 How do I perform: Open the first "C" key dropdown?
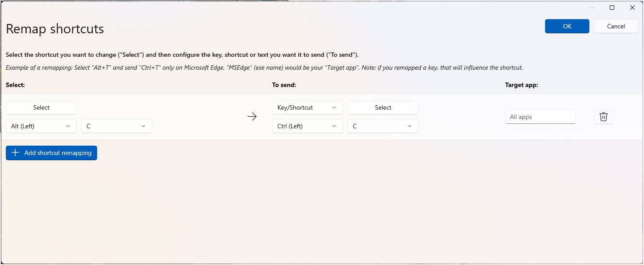pos(116,126)
